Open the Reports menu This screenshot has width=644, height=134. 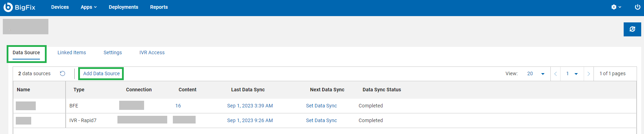tap(159, 7)
